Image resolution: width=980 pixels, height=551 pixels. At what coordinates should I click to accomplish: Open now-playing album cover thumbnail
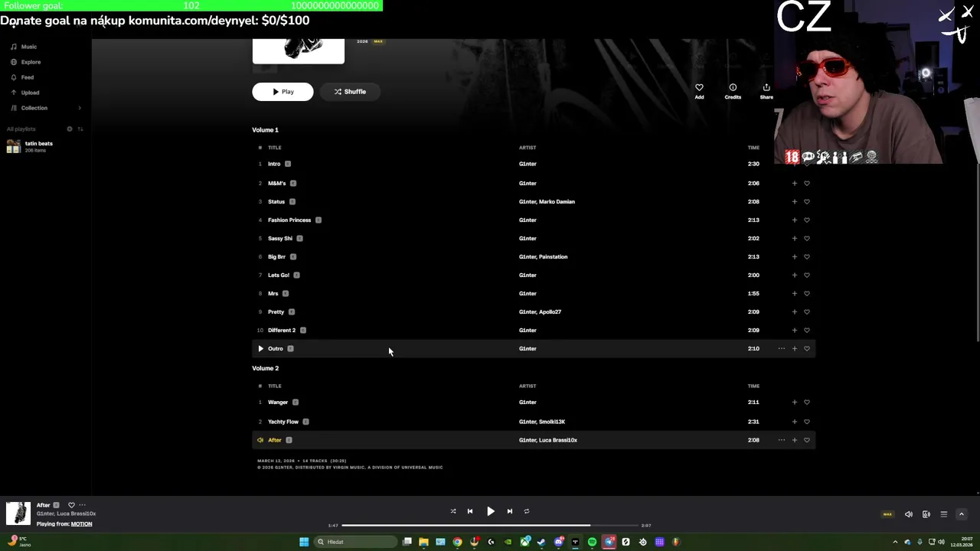[18, 514]
